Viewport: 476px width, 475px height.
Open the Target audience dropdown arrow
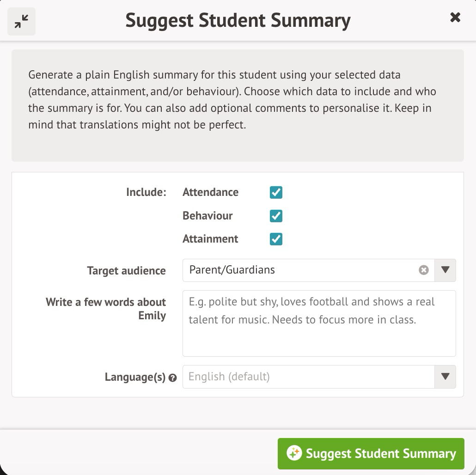pos(445,270)
